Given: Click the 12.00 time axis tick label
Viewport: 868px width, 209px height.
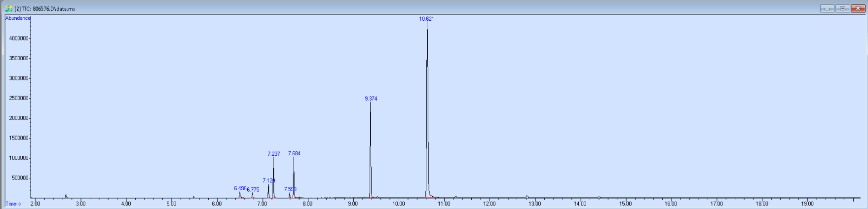Looking at the screenshot, I should pos(489,204).
